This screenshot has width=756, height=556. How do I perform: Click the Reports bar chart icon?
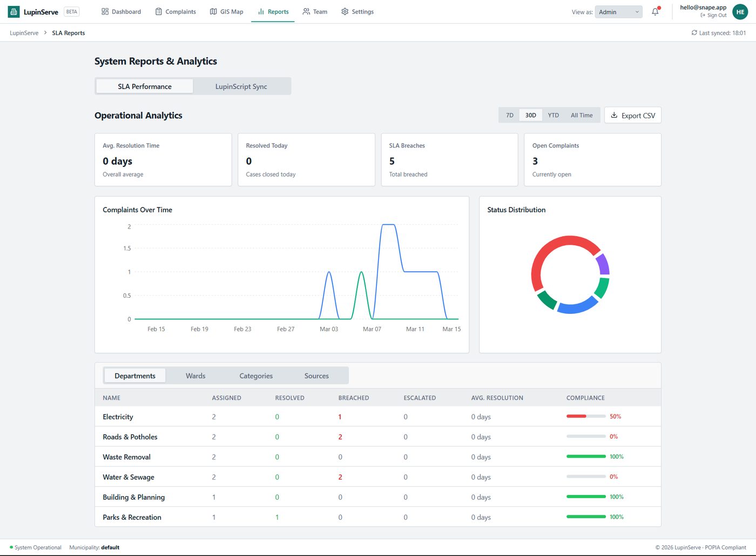point(261,11)
